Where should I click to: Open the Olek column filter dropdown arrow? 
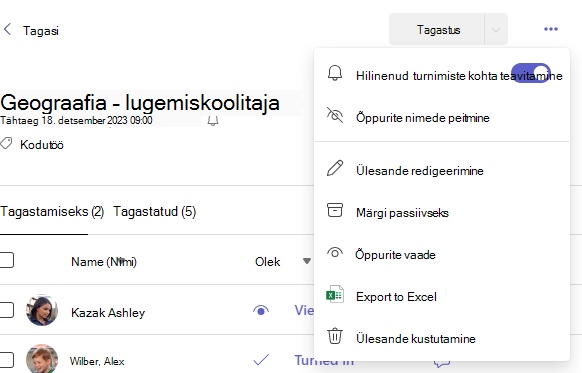(x=307, y=261)
